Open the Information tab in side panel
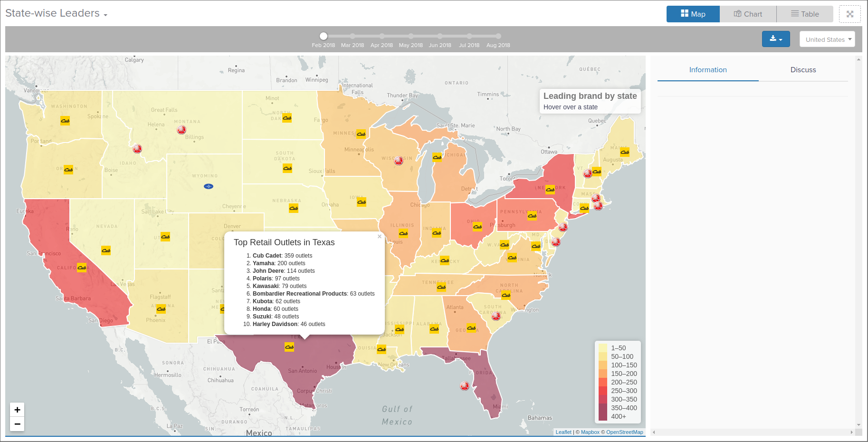 coord(708,70)
